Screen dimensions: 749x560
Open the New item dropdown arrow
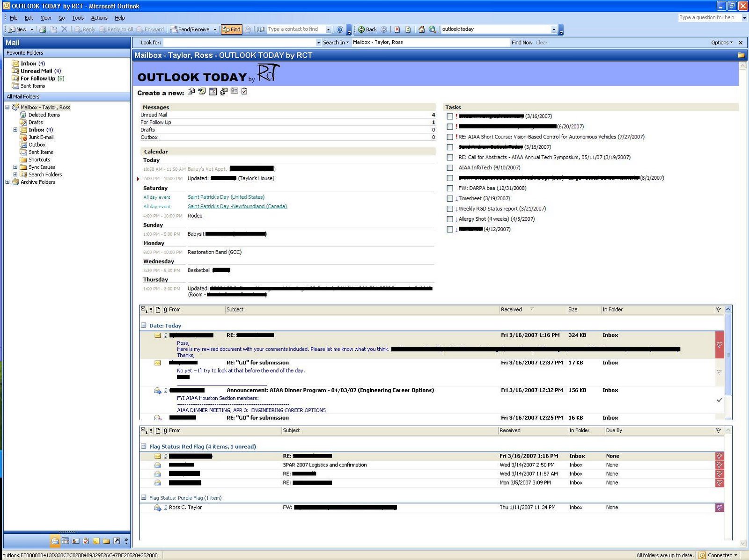click(x=32, y=29)
